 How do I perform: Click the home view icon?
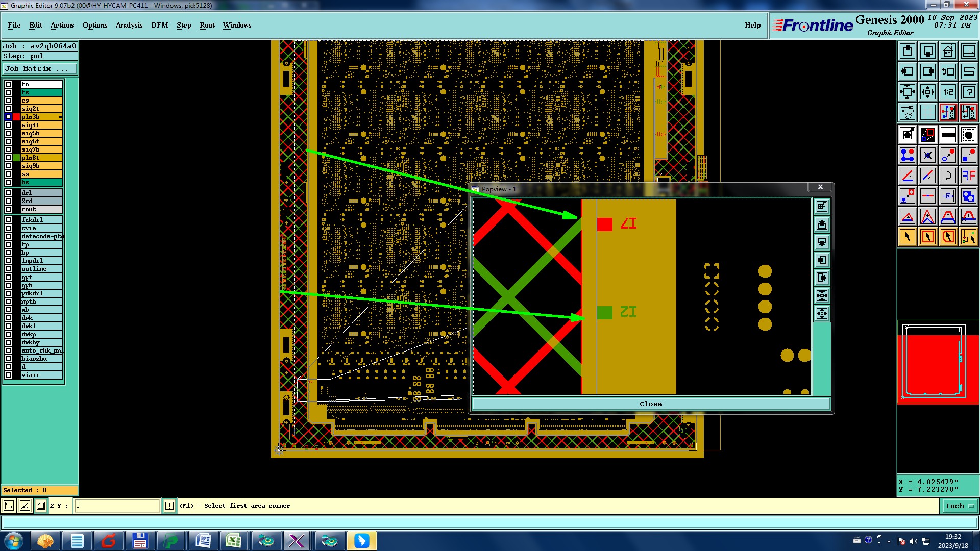click(948, 51)
